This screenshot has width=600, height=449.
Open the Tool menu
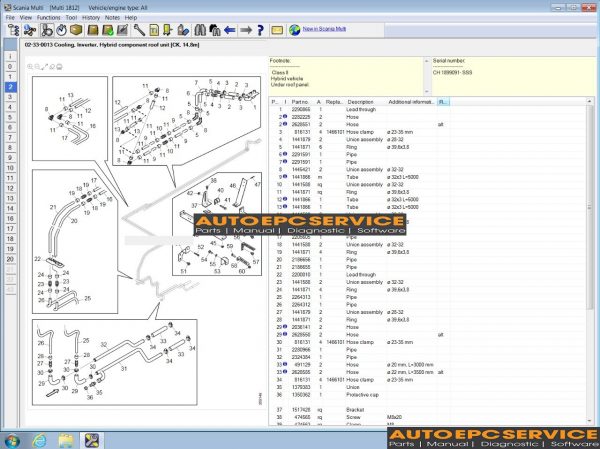coord(71,18)
